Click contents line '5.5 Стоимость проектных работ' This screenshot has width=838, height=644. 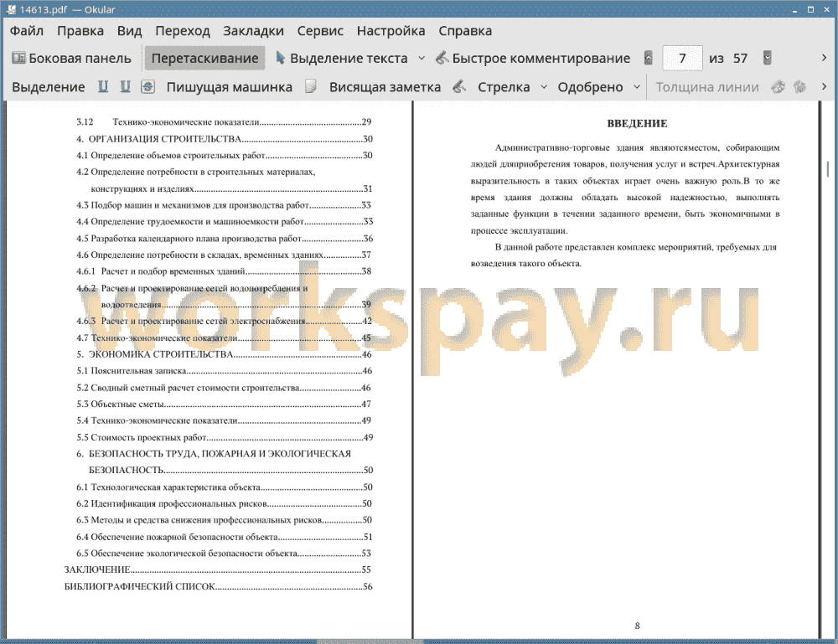pyautogui.click(x=225, y=437)
